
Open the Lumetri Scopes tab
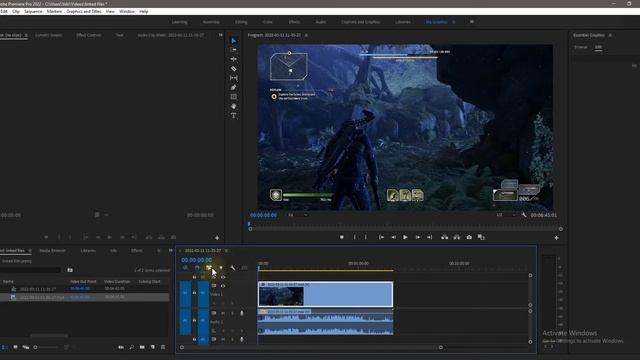pos(49,35)
